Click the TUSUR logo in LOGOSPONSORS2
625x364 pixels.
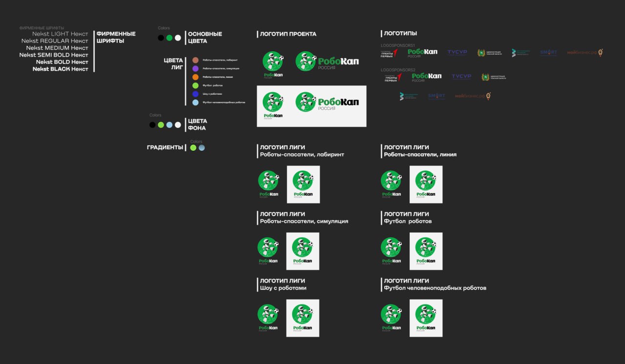[x=461, y=77]
